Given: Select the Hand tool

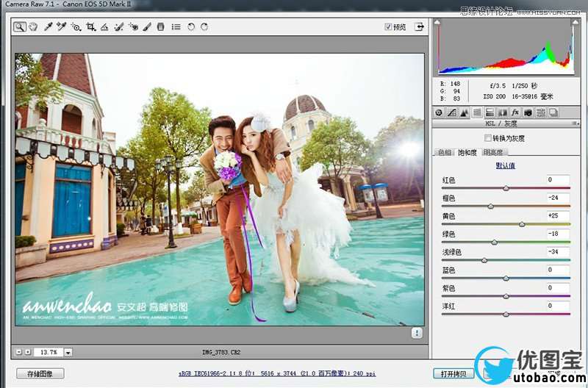Looking at the screenshot, I should coord(33,26).
